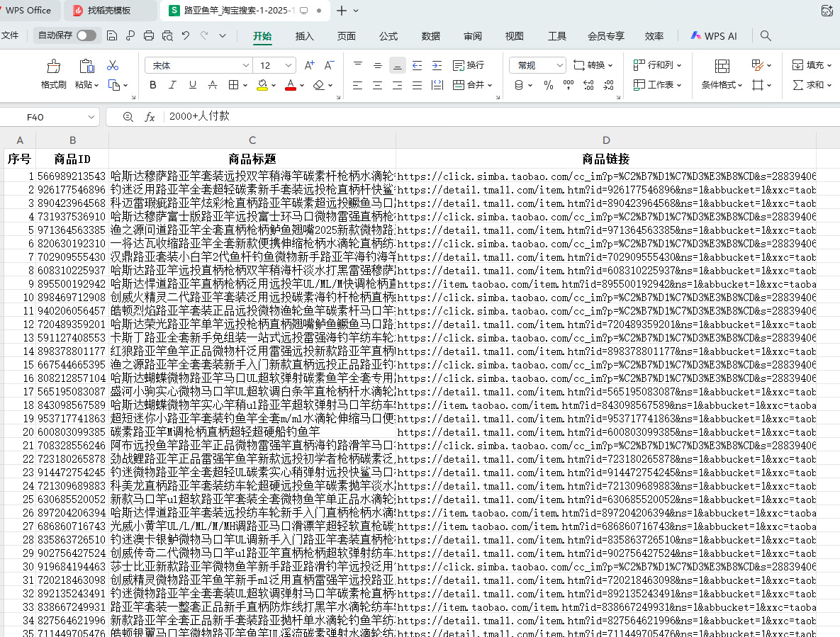Click the currency format icon
The image size is (840, 637).
519,85
